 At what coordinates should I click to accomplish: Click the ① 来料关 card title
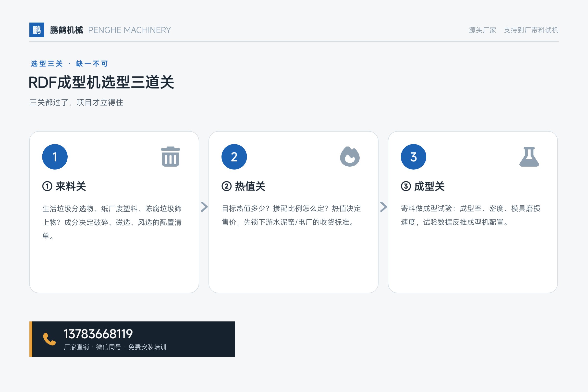point(64,186)
